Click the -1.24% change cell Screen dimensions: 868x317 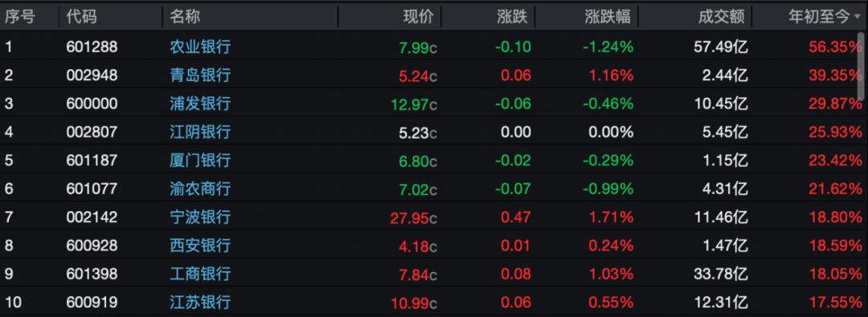point(608,47)
